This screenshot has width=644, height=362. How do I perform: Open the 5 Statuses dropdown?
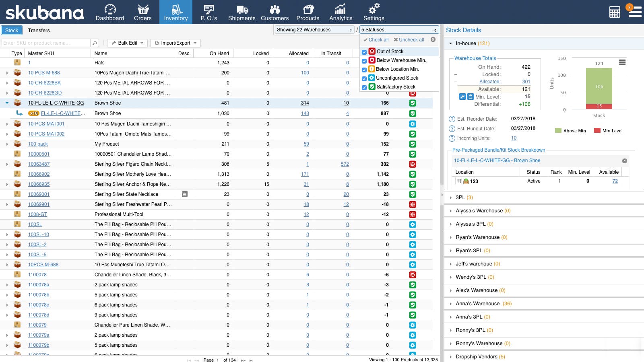tap(399, 30)
